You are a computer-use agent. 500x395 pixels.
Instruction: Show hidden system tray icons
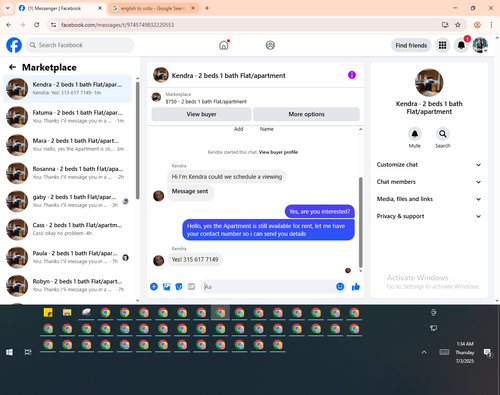(x=424, y=352)
